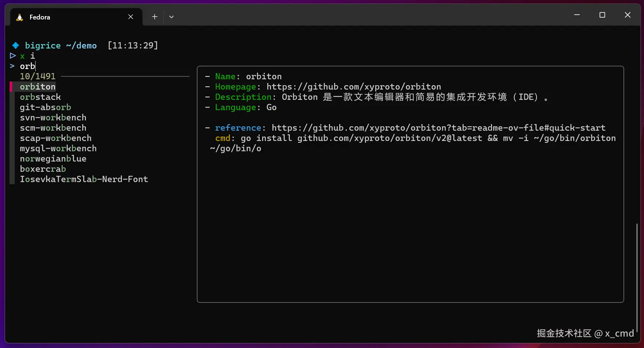Select boxercrab in the results list

pos(43,169)
